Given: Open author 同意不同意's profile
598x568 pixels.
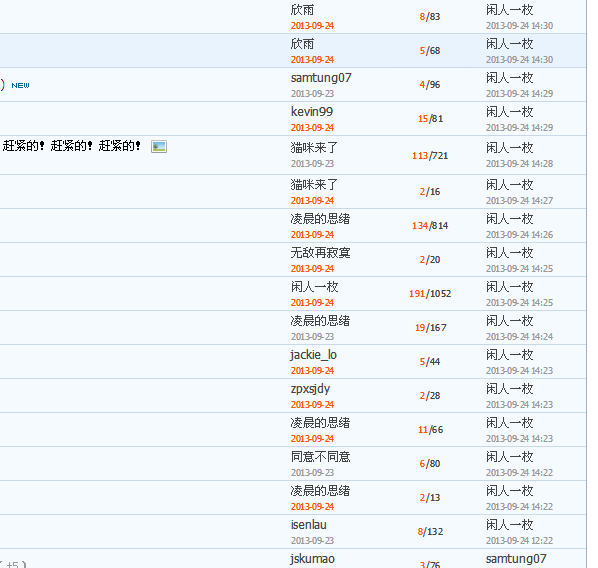Looking at the screenshot, I should click(x=320, y=457).
